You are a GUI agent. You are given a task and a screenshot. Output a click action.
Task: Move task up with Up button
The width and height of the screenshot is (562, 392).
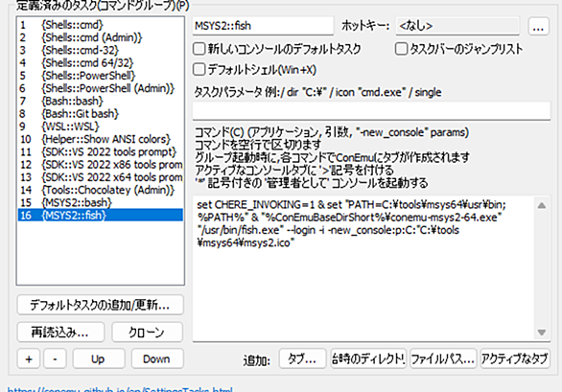pyautogui.click(x=99, y=358)
